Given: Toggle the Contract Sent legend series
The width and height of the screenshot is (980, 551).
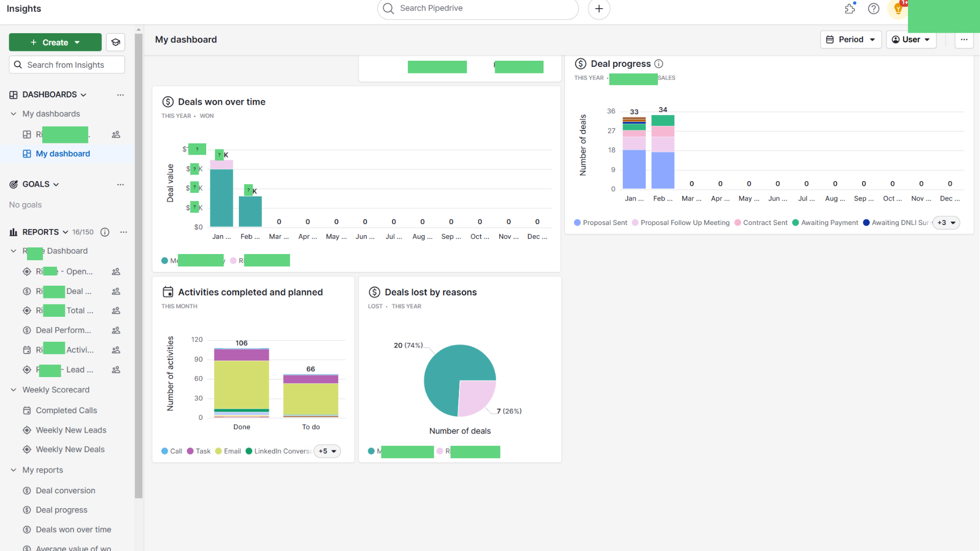Looking at the screenshot, I should pyautogui.click(x=761, y=223).
